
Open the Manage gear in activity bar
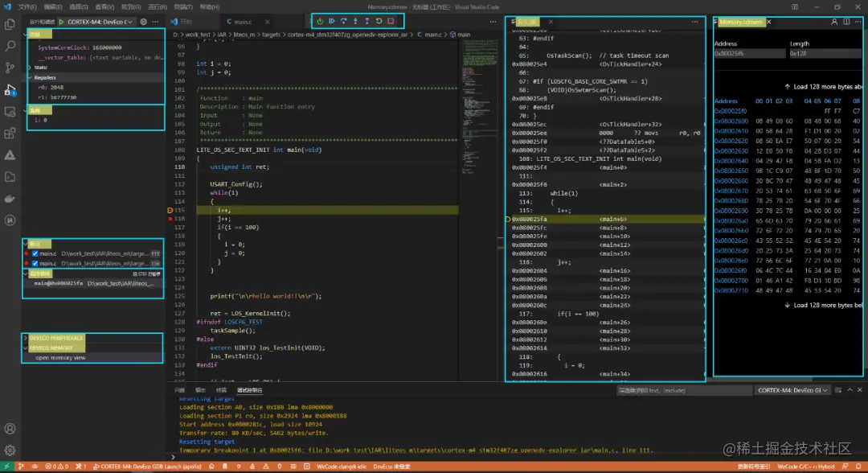pyautogui.click(x=10, y=450)
